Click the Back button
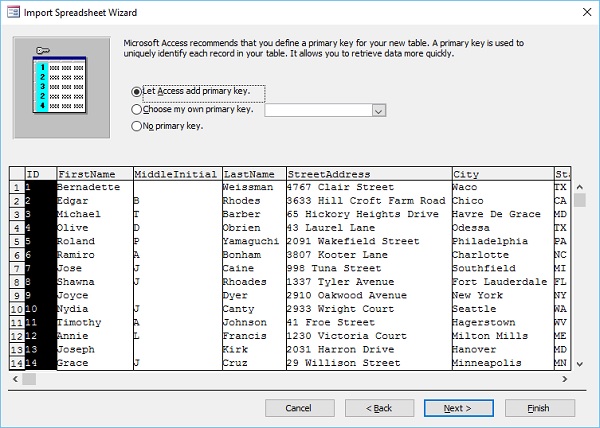Viewport: 600px width, 428px height. coord(379,408)
